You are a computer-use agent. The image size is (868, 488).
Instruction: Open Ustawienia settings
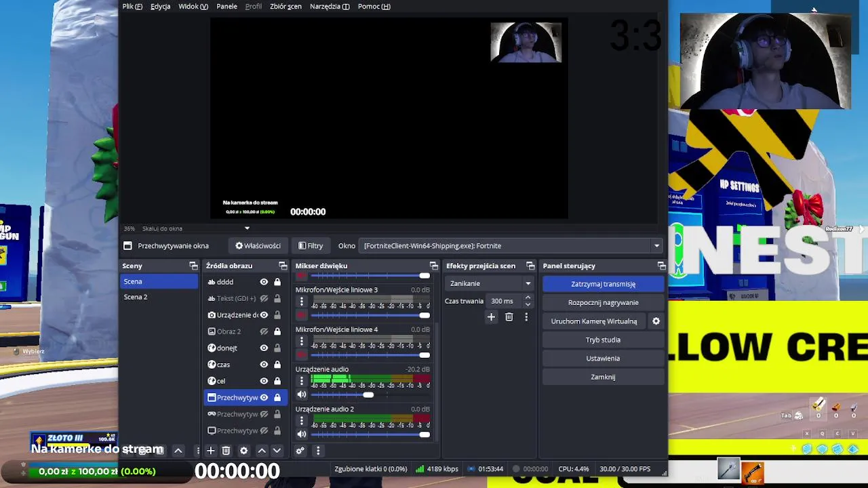603,358
